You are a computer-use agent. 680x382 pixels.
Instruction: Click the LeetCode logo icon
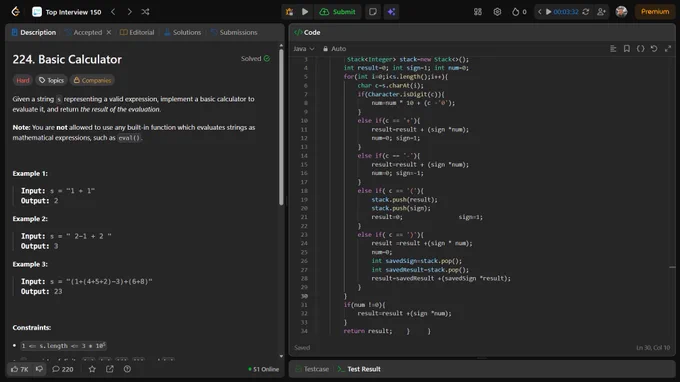click(16, 12)
